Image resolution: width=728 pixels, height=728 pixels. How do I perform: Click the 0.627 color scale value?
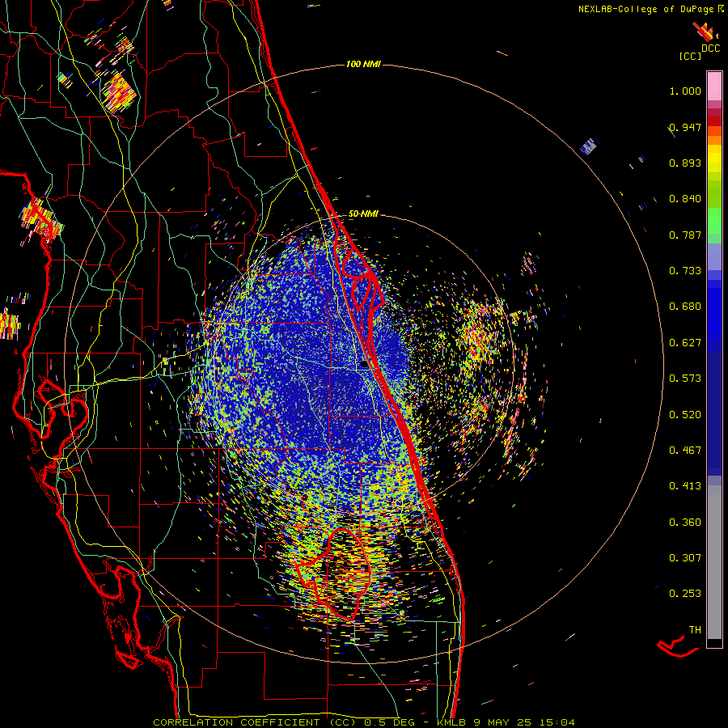click(x=685, y=343)
